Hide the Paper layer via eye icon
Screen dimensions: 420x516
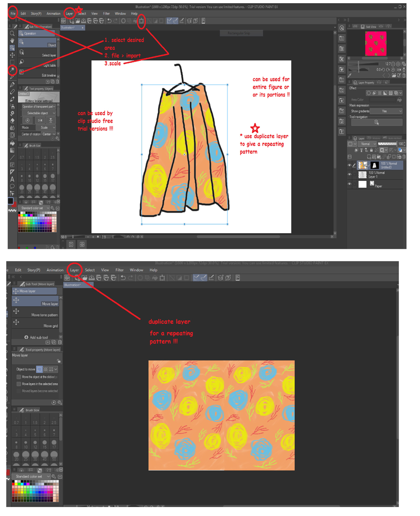pyautogui.click(x=349, y=184)
